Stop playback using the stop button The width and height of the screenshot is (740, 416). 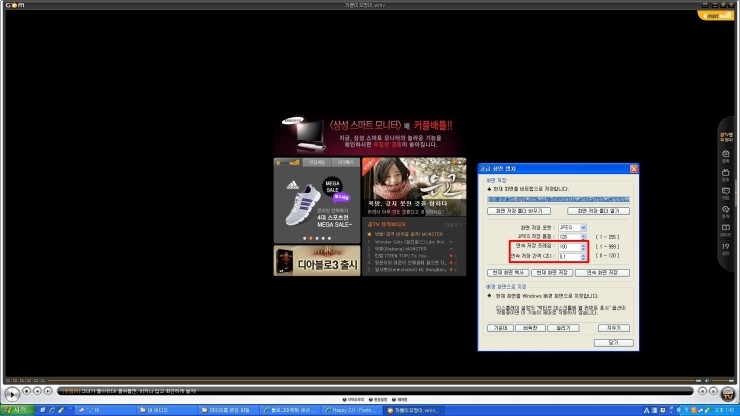point(26,391)
